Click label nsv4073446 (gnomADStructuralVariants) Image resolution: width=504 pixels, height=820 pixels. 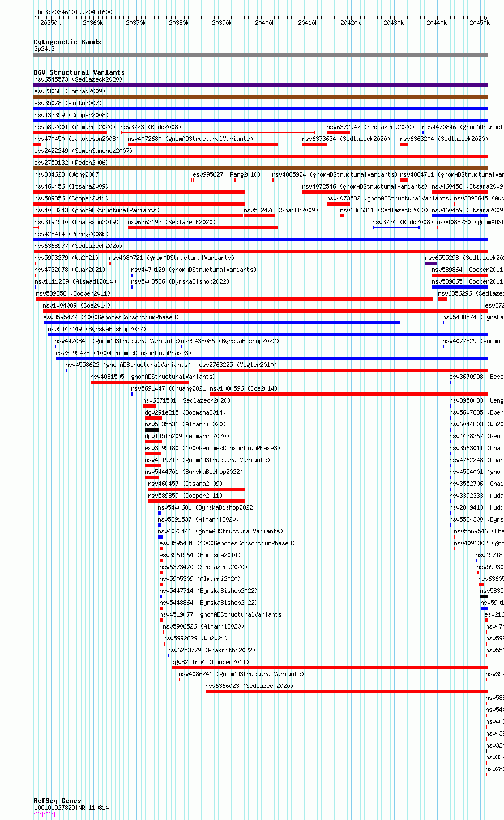point(220,531)
